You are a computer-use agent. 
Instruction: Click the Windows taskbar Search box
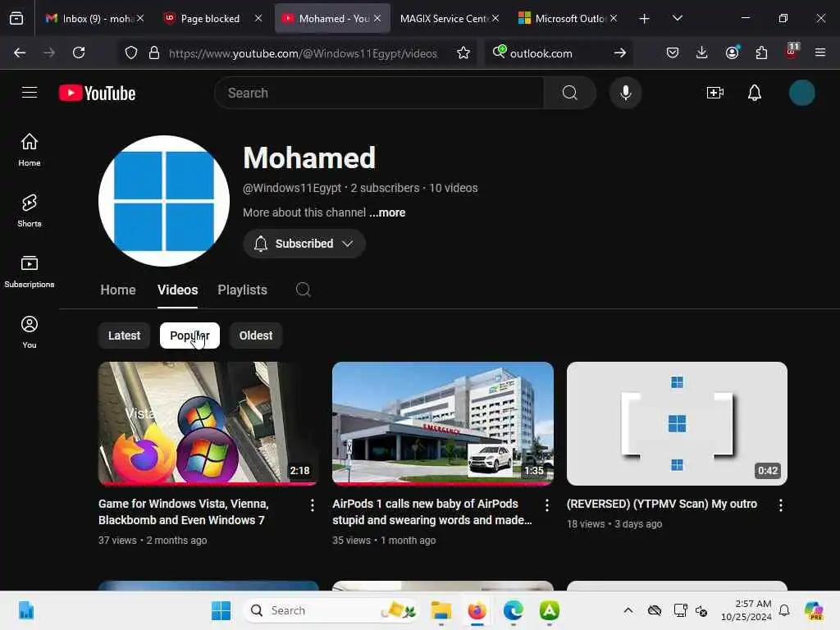click(x=331, y=610)
